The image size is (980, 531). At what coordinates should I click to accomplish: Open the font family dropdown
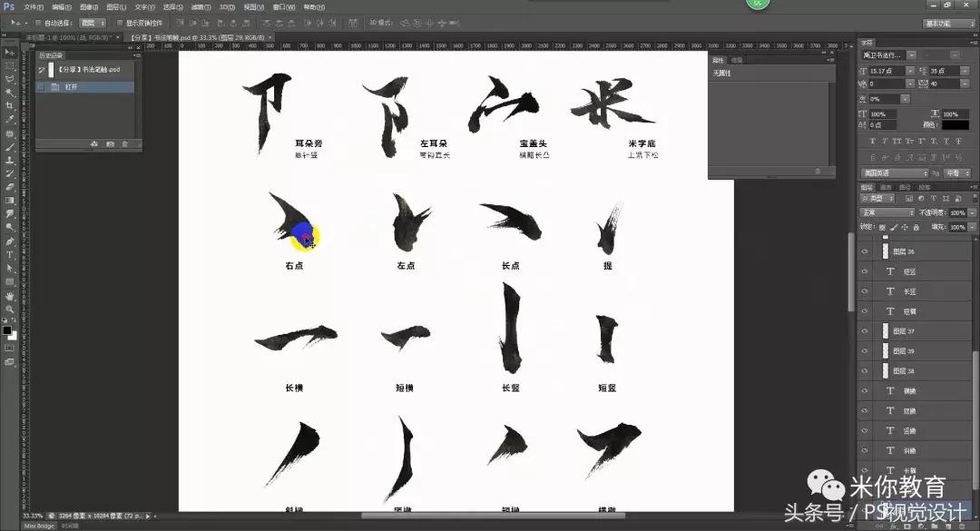click(x=911, y=55)
